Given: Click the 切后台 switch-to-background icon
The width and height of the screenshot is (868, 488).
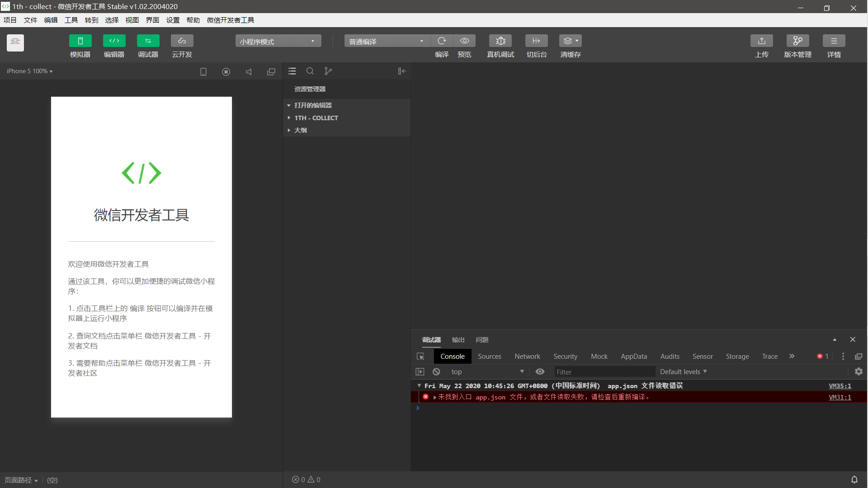Looking at the screenshot, I should (537, 41).
